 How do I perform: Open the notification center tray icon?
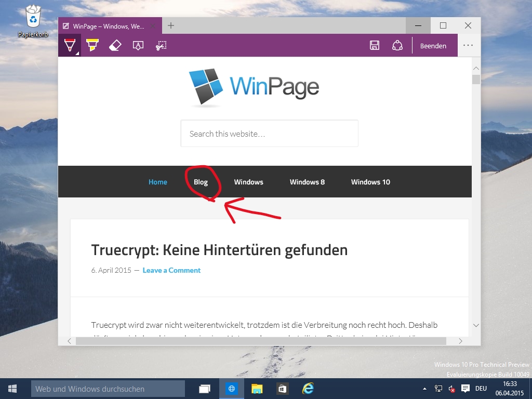pyautogui.click(x=465, y=389)
